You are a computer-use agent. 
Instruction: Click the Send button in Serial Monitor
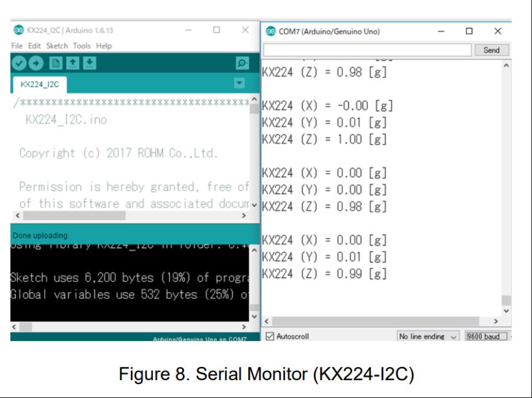pos(491,50)
